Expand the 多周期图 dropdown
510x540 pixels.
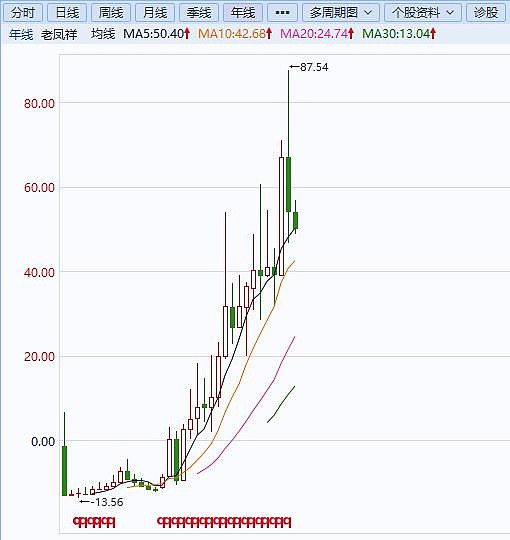[x=341, y=13]
